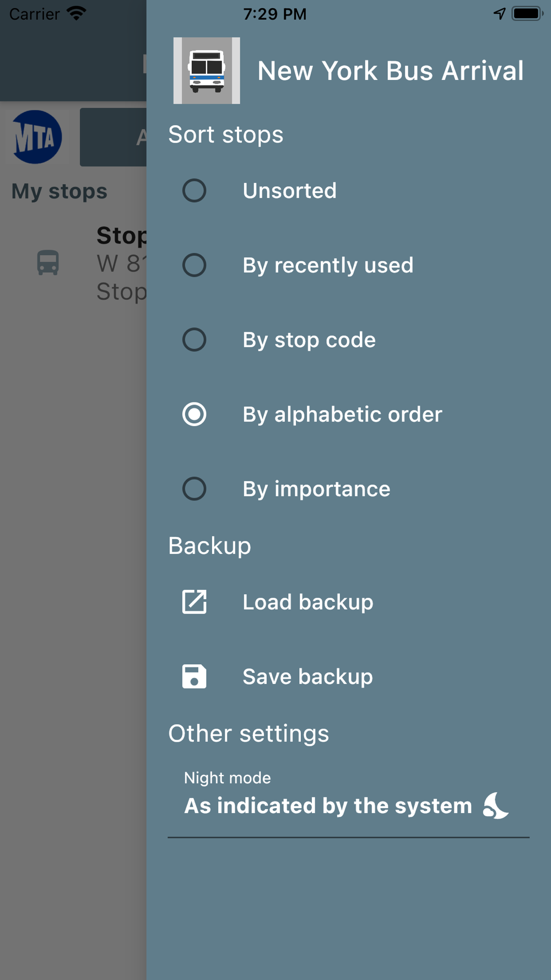
Task: Tap the night mode moon icon
Action: 495,805
